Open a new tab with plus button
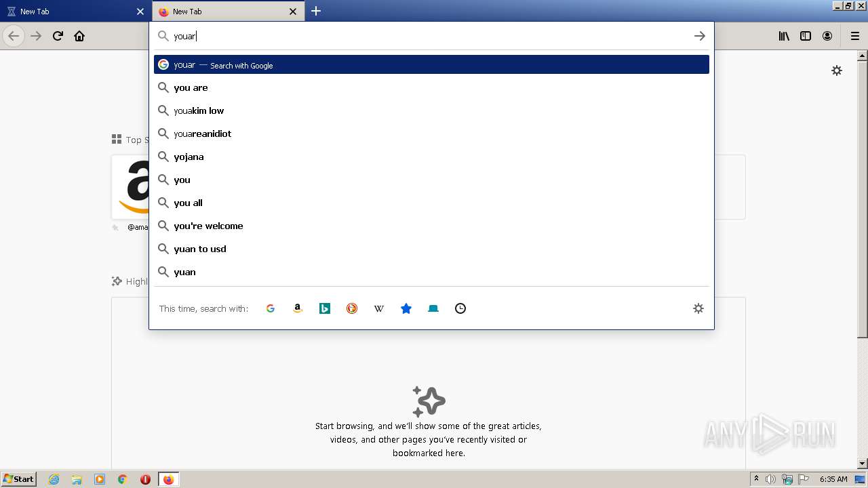 [316, 11]
